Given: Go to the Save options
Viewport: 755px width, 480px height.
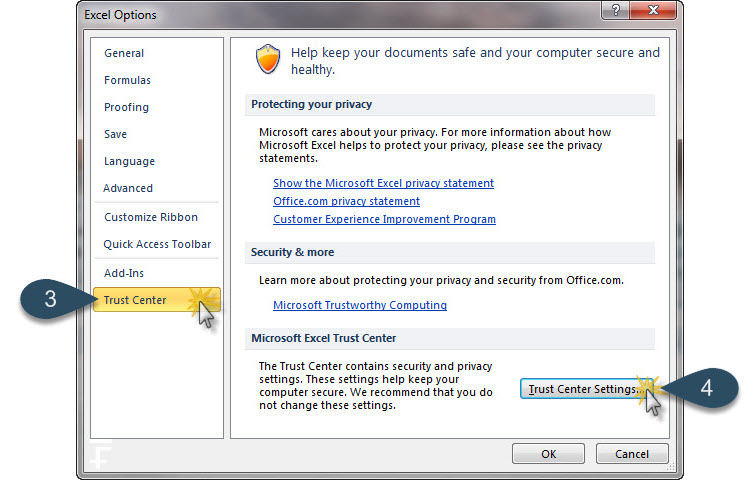Looking at the screenshot, I should [x=116, y=134].
